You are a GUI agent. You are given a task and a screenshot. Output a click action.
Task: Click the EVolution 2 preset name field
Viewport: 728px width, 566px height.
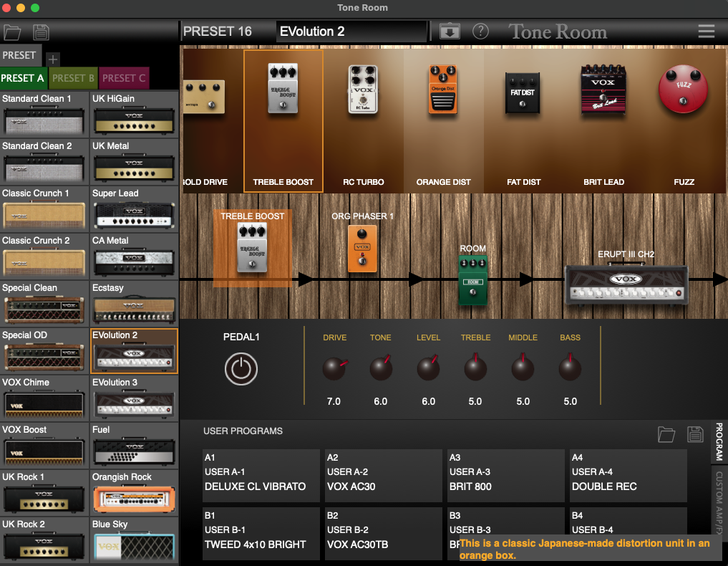[x=351, y=32]
